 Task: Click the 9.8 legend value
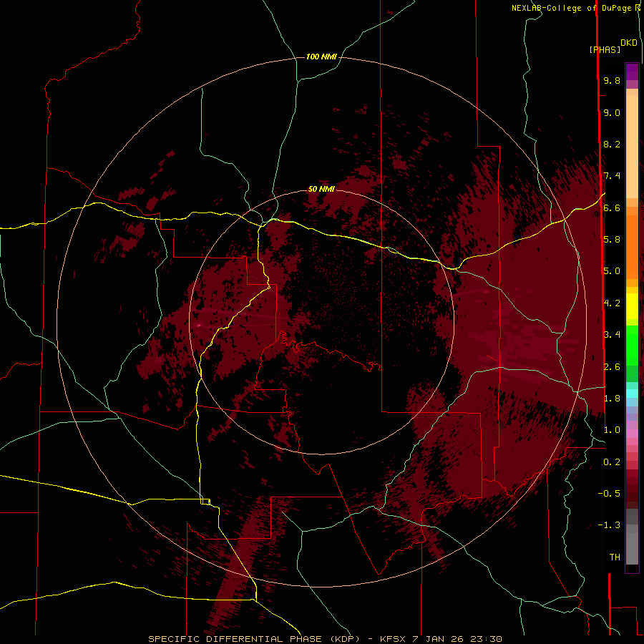[x=612, y=80]
